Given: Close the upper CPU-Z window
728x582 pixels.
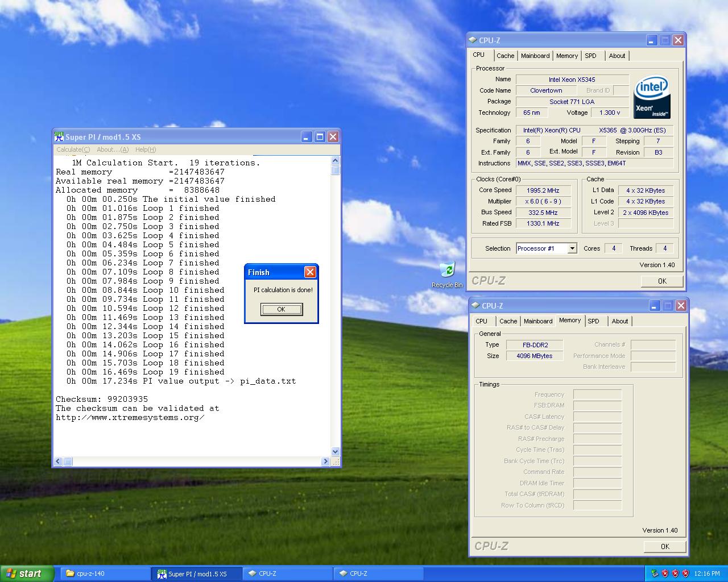Looking at the screenshot, I should [678, 40].
